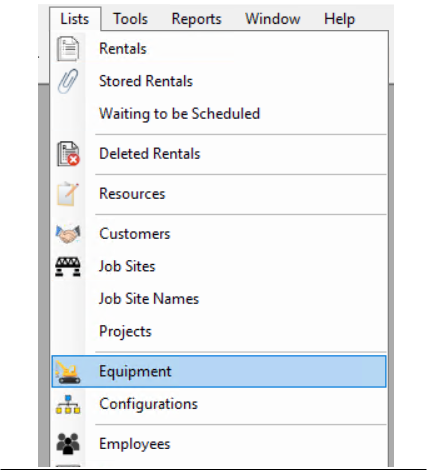This screenshot has width=427, height=471.
Task: Click the Employees people group icon
Action: pos(68,444)
